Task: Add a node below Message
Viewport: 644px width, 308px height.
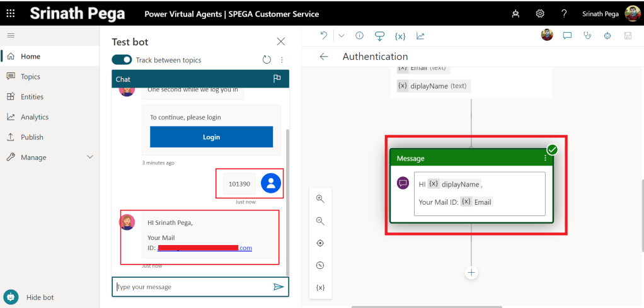Action: [x=471, y=273]
